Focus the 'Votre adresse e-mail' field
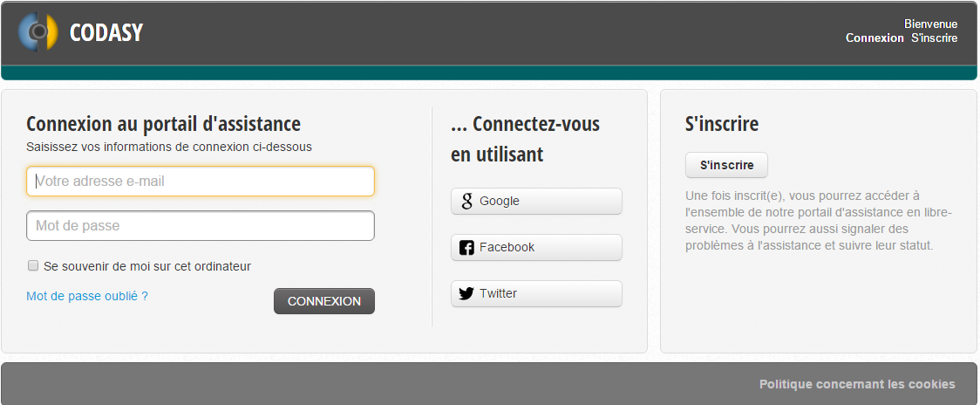The image size is (980, 405). click(201, 182)
